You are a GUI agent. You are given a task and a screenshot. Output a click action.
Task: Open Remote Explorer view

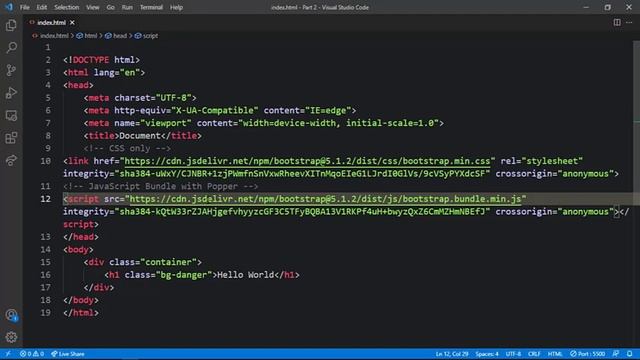point(11,116)
